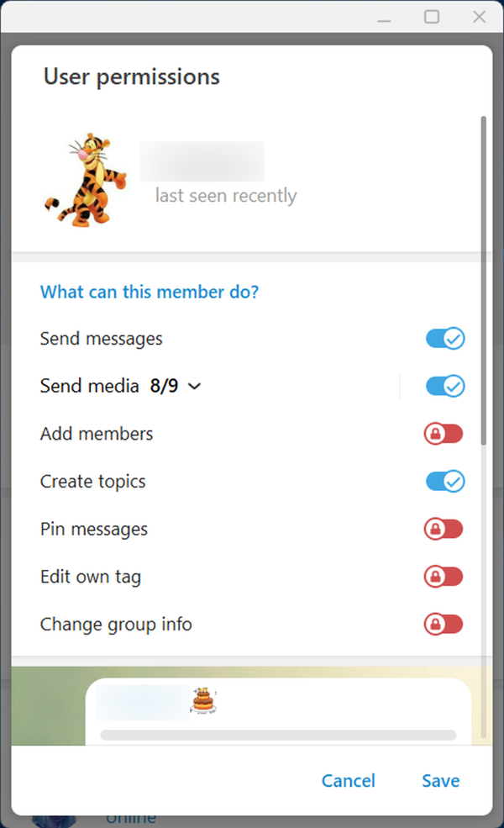
Task: Click the permissions list scrollbar
Action: coord(483,277)
